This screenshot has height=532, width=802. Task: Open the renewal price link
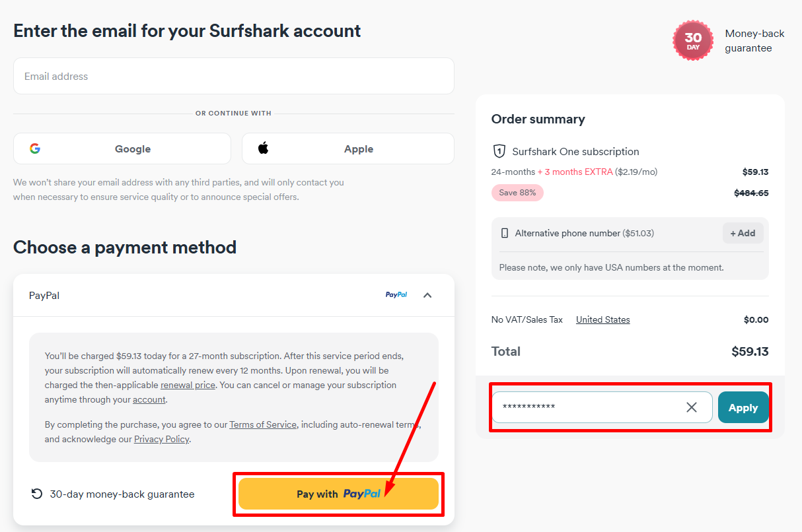click(188, 385)
